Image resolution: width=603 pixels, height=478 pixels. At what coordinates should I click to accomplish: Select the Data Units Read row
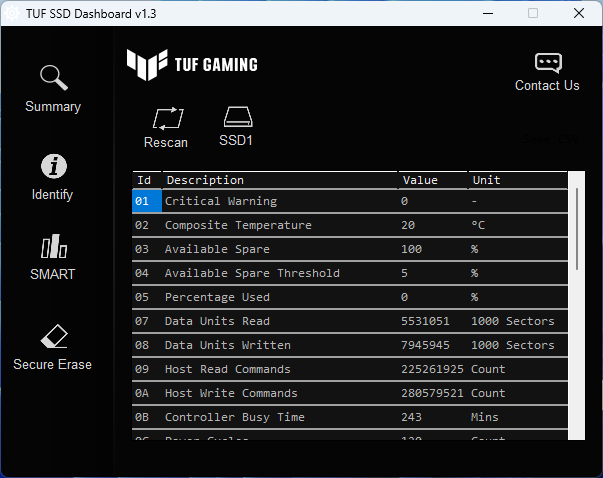(x=350, y=321)
